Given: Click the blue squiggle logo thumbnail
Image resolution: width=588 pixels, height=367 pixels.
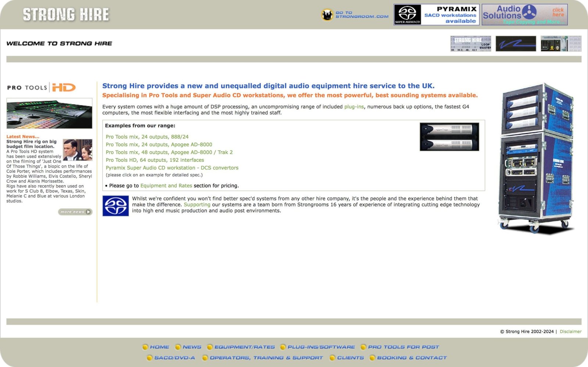Looking at the screenshot, I should [x=516, y=44].
